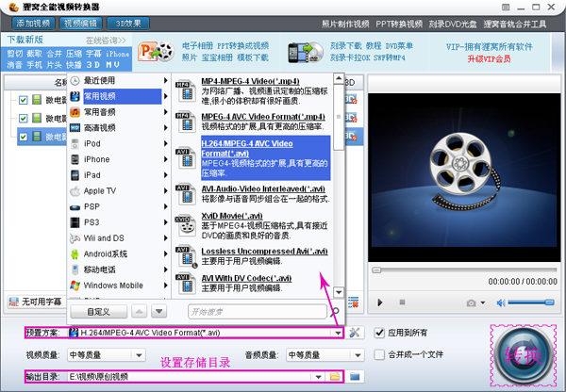
Task: Open the 视频质量 quality dropdown
Action: click(140, 355)
